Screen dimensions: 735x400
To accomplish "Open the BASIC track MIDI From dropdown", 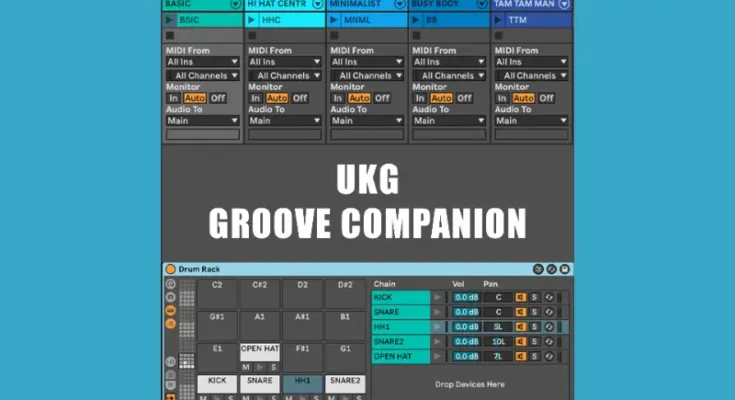I will [x=202, y=62].
